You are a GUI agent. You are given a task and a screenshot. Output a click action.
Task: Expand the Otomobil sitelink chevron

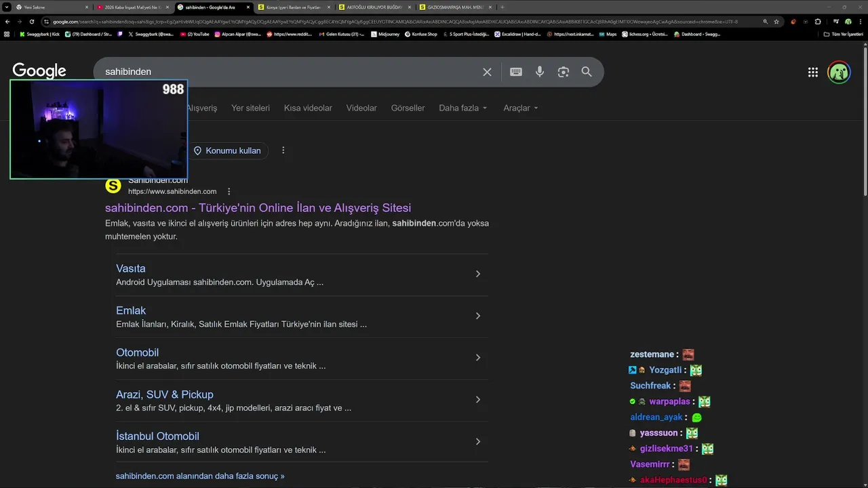coord(477,358)
